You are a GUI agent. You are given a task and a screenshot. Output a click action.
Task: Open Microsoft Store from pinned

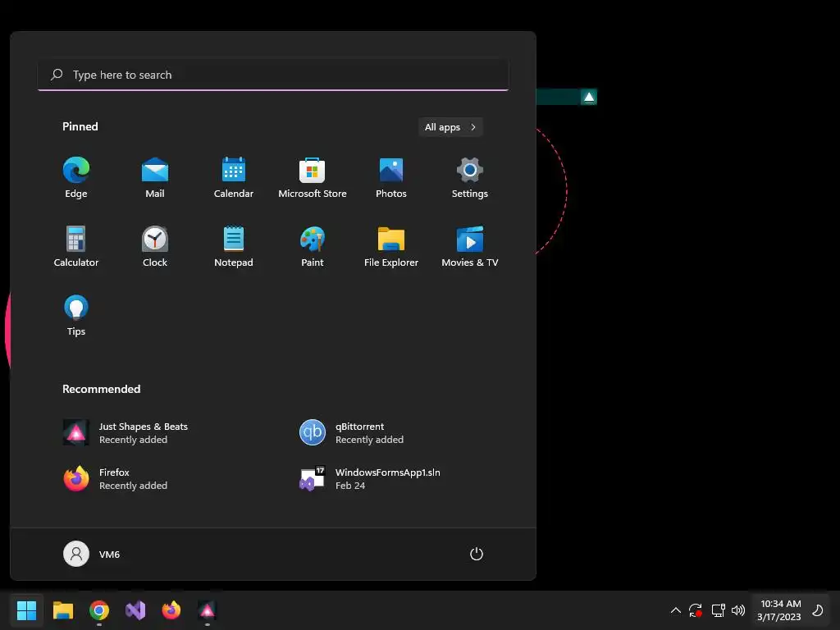[313, 177]
